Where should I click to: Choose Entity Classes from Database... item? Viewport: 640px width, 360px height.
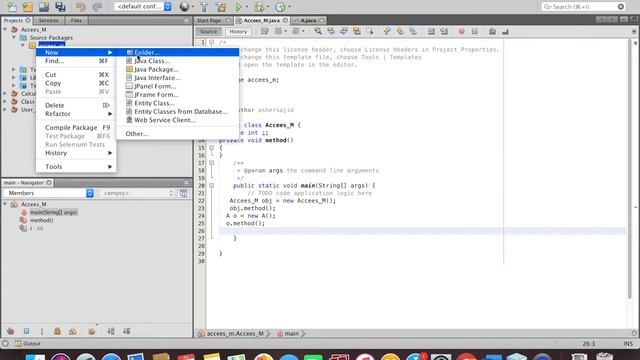pos(178,111)
